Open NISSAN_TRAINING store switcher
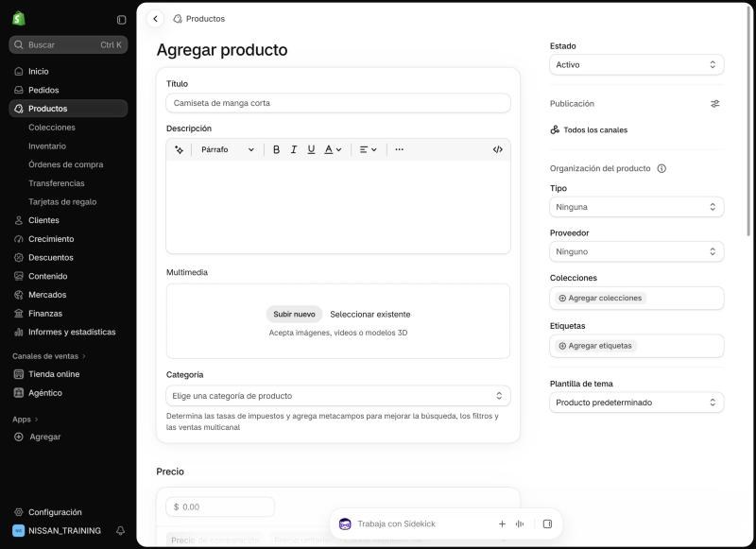 64,531
